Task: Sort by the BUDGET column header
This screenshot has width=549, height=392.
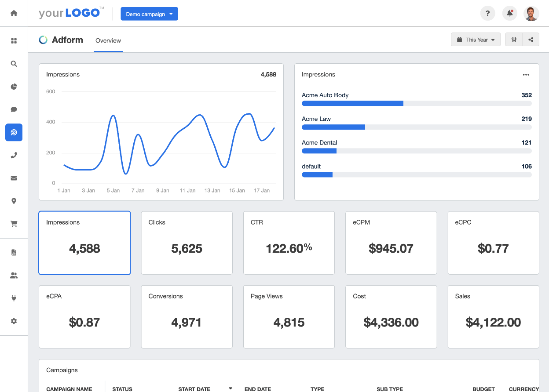Action: tap(483, 389)
